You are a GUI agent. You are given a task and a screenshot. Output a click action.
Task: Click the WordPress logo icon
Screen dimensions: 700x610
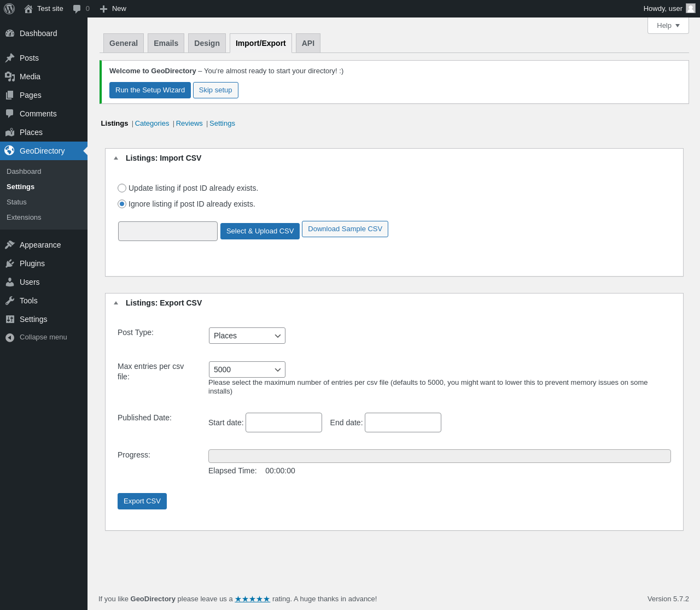9,9
